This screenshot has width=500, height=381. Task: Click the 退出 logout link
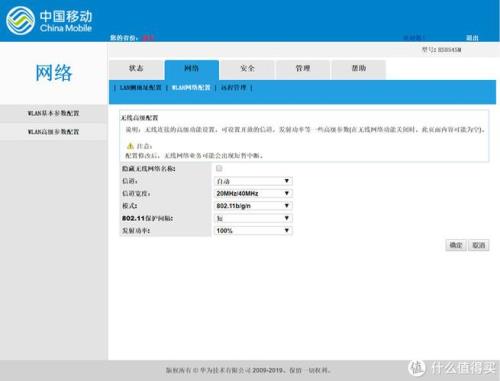coord(472,38)
